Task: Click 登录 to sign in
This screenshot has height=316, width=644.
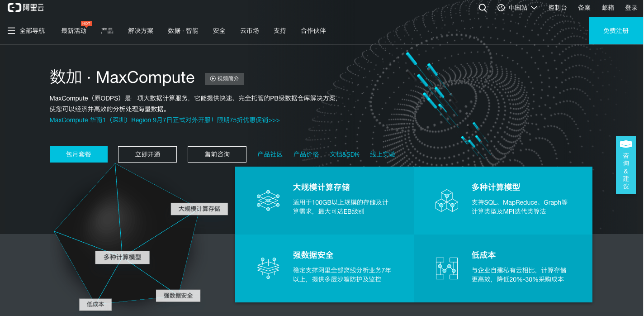Action: (x=631, y=8)
